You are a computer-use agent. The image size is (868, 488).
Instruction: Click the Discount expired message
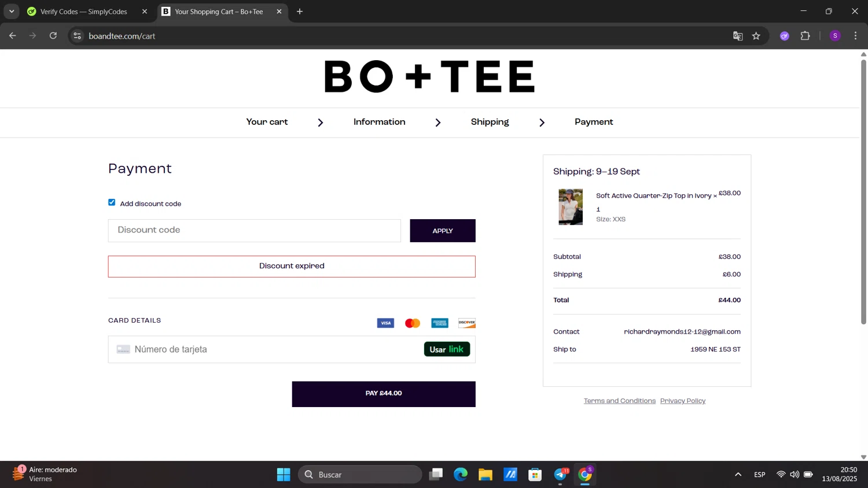tap(292, 267)
